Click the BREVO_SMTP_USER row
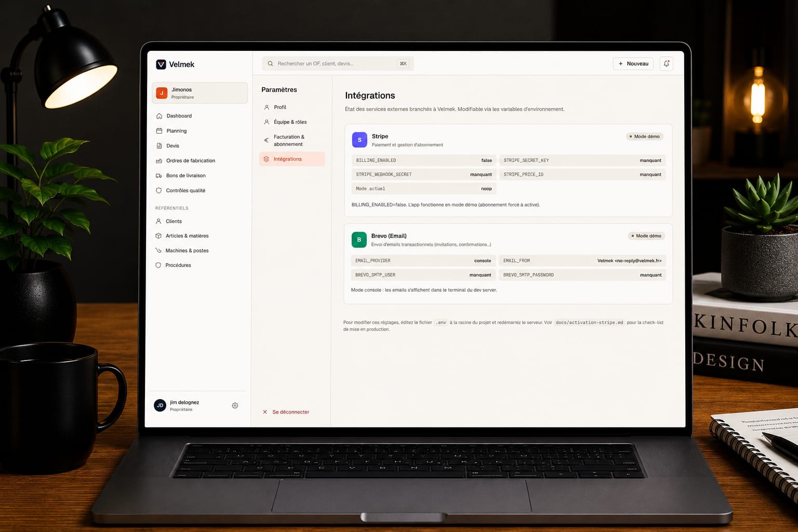 coord(423,275)
